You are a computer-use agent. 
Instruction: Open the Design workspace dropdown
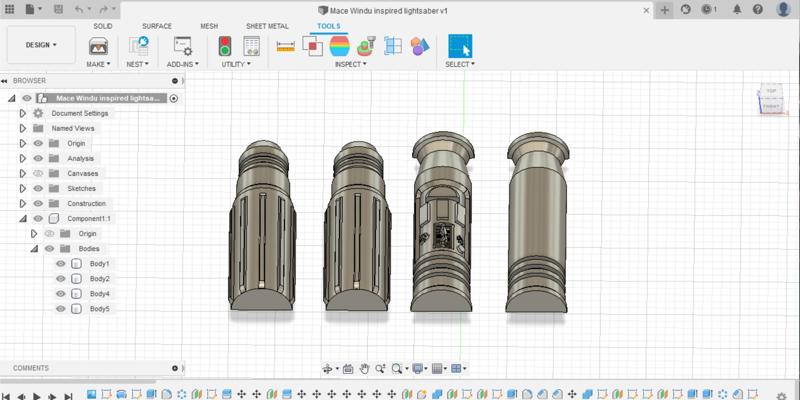coord(41,45)
